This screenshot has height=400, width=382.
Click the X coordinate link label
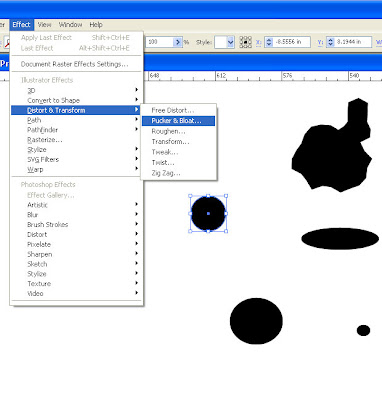pos(258,42)
